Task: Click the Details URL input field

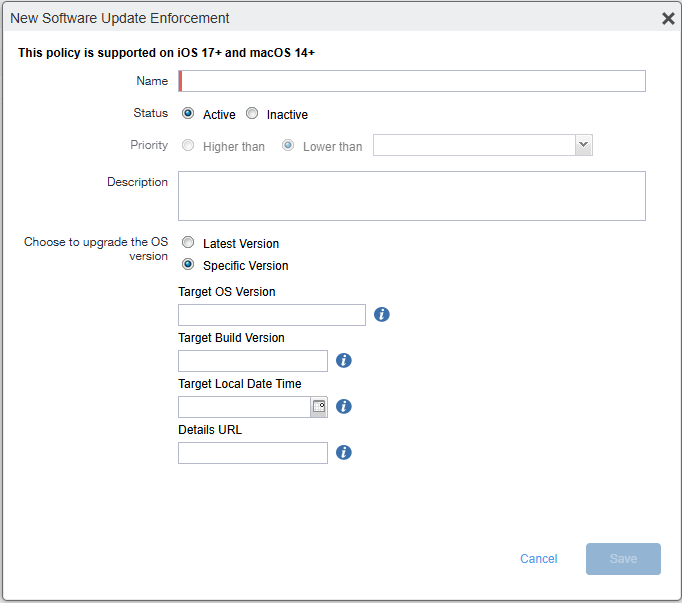Action: [253, 453]
